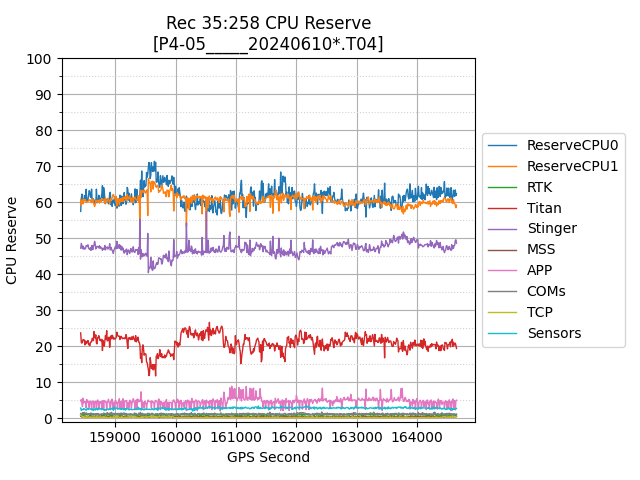The width and height of the screenshot is (640, 480).
Task: Click the purple Stinger line swatch in legend
Action: pyautogui.click(x=503, y=228)
